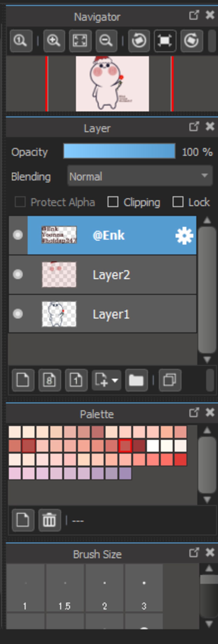
Task: Select the Layer1 layer row
Action: (102, 314)
